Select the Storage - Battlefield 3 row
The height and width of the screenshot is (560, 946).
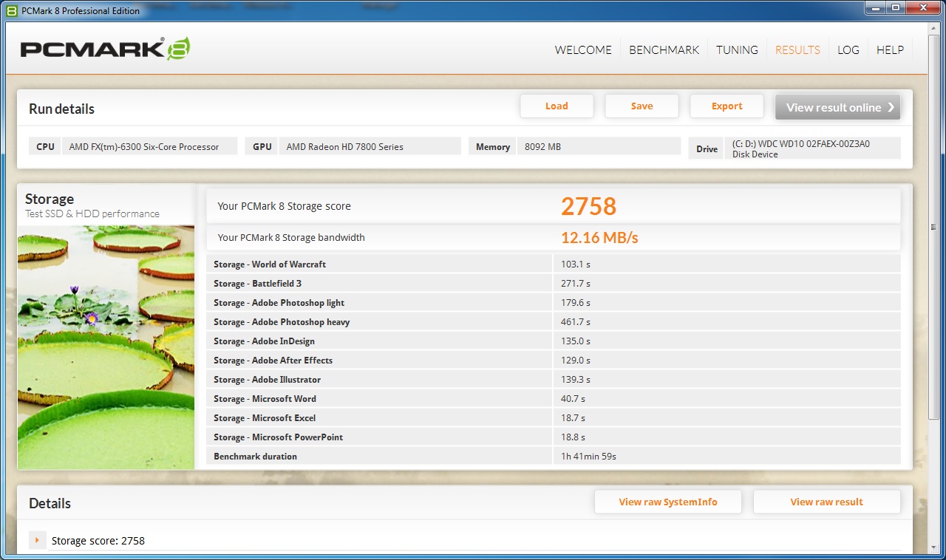(554, 284)
